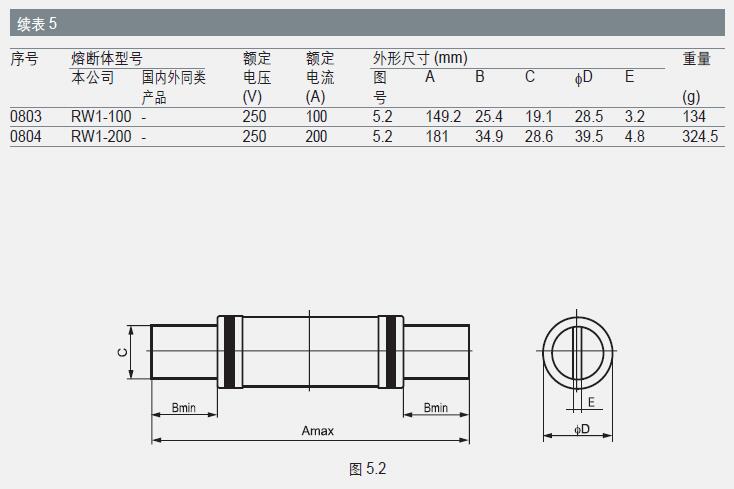Select the 序号 column header

click(25, 59)
